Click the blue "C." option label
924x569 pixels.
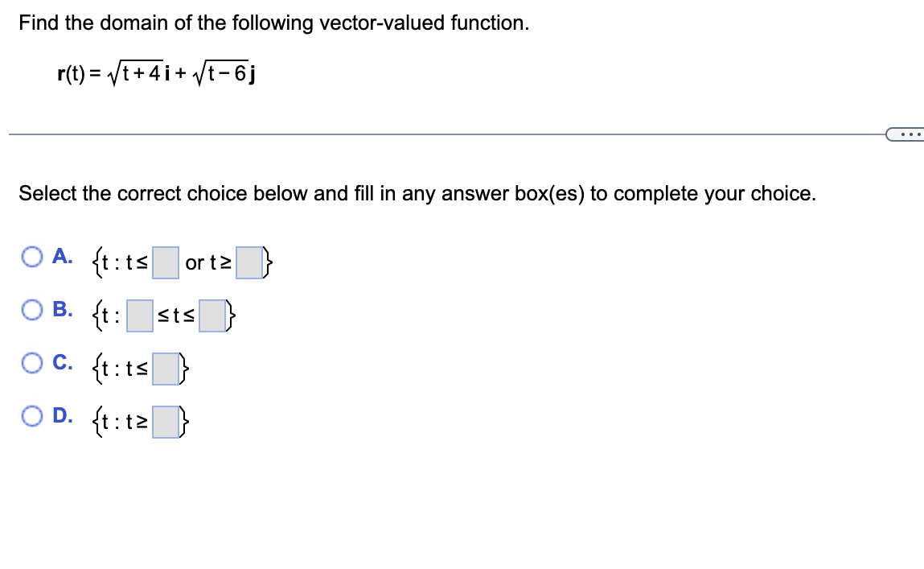63,362
